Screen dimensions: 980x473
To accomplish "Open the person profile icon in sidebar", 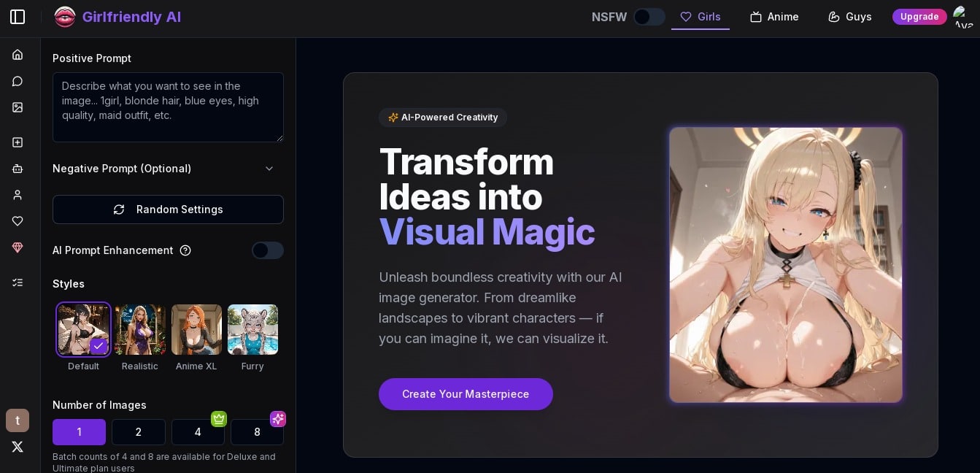I will coord(18,195).
